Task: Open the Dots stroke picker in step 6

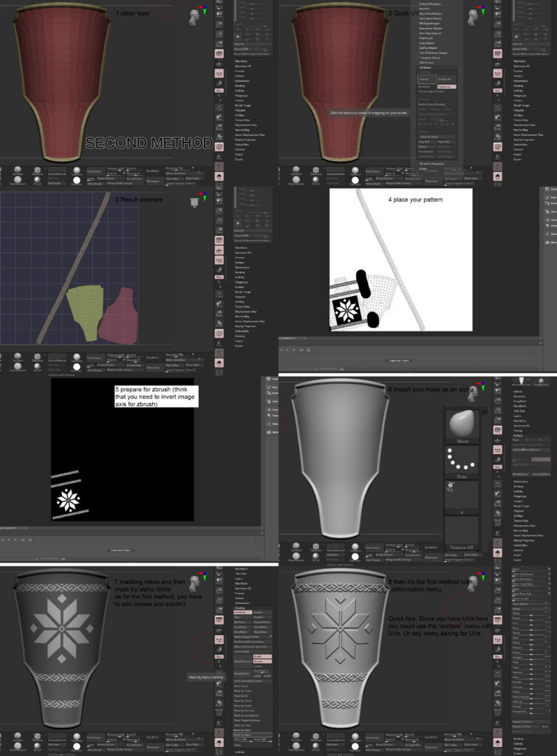Action: pos(461,462)
